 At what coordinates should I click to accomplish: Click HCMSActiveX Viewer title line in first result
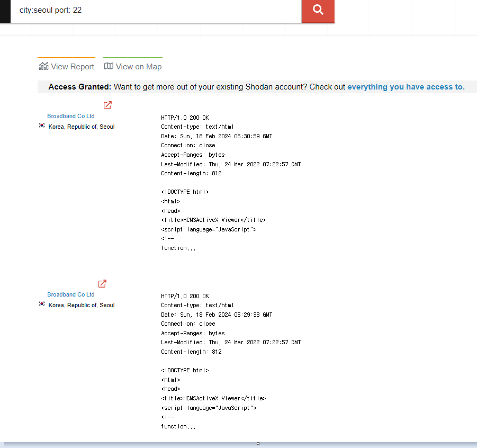pos(213,220)
